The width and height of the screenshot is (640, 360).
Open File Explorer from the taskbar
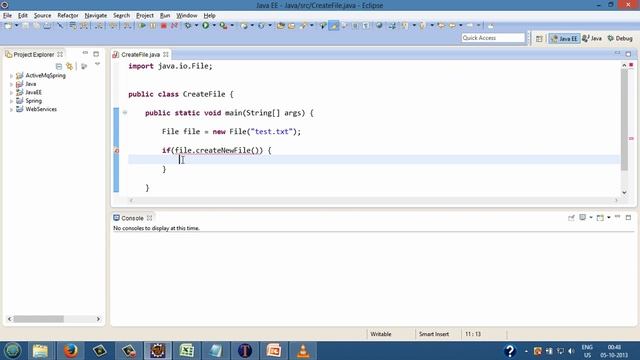coord(40,351)
